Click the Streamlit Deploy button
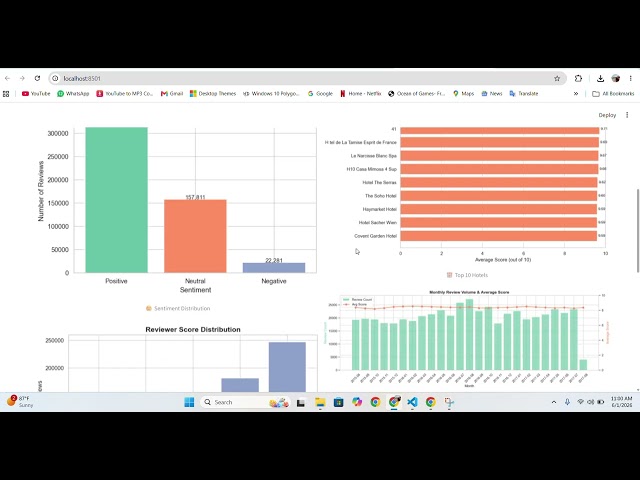This screenshot has height=480, width=640. point(607,115)
